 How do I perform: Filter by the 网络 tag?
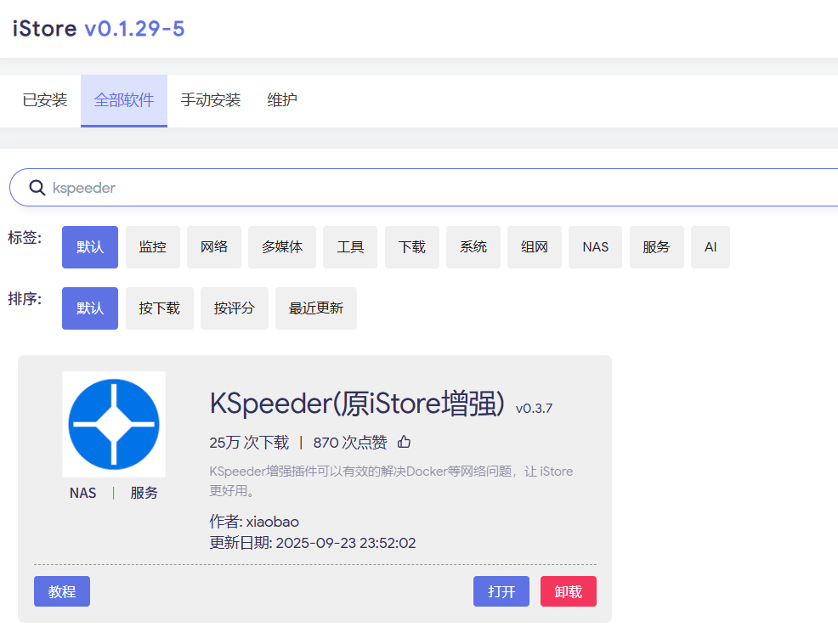(214, 247)
